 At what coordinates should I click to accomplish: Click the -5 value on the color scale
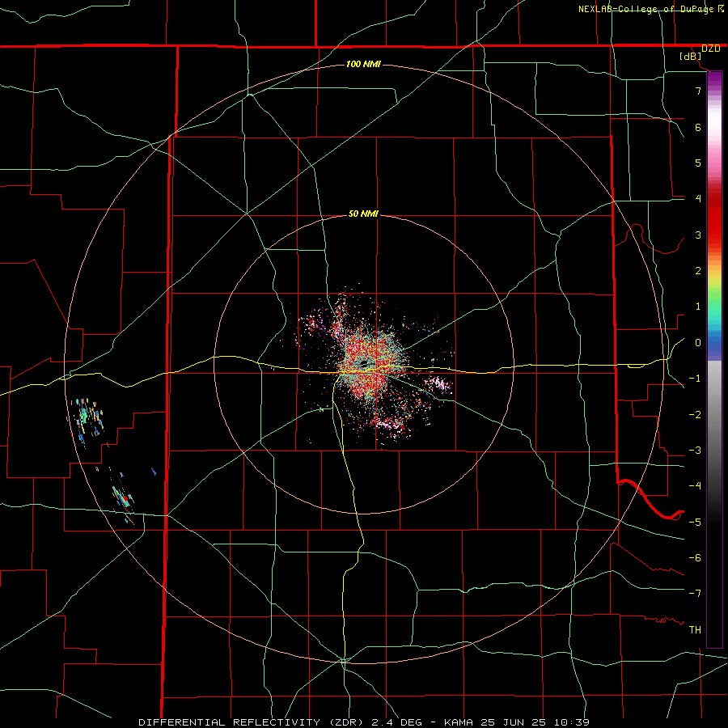tap(695, 523)
